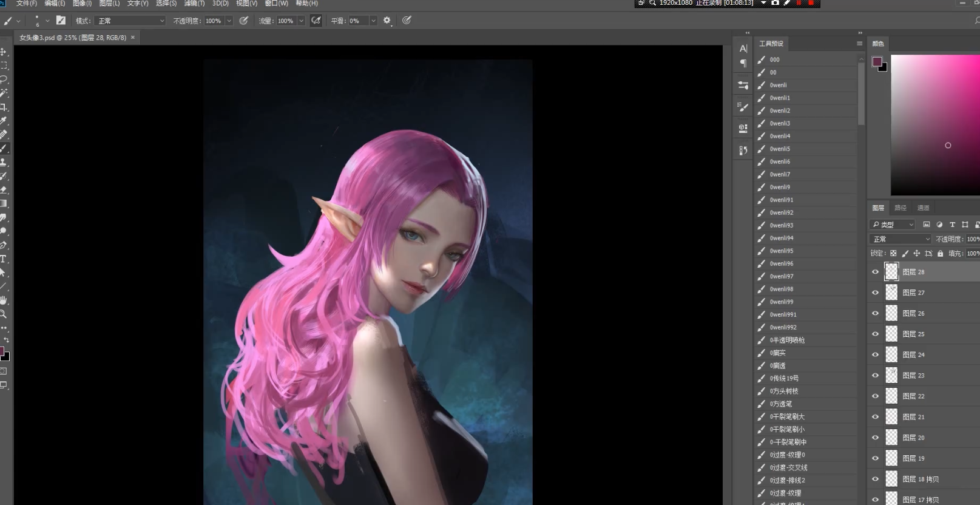Select the Path Selection tool
This screenshot has height=505, width=980.
(x=4, y=273)
